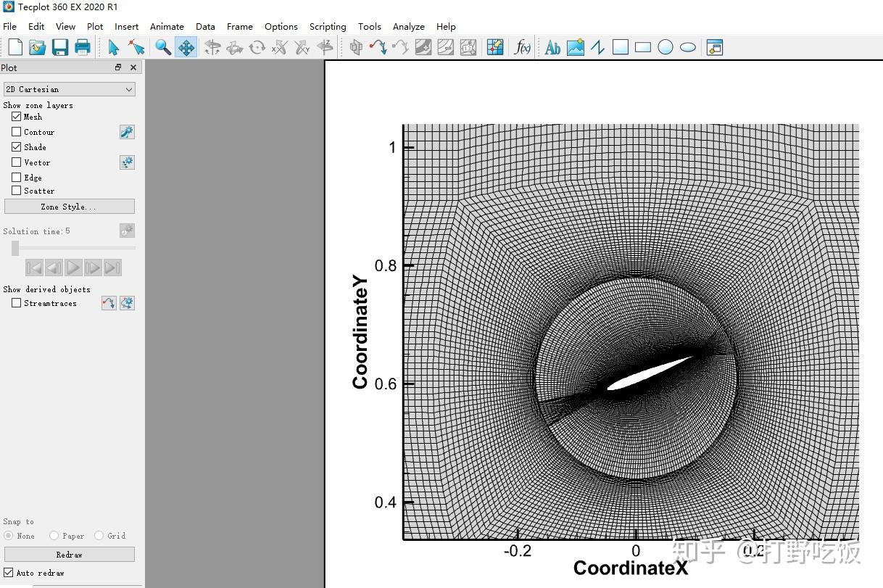Activate the Translate/pan tool
Image resolution: width=883 pixels, height=588 pixels.
tap(186, 48)
